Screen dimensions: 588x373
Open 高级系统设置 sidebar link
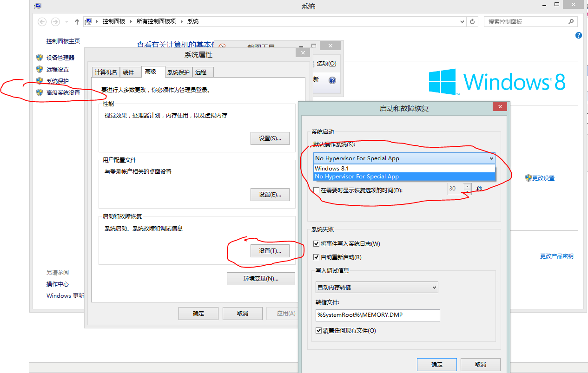point(63,92)
